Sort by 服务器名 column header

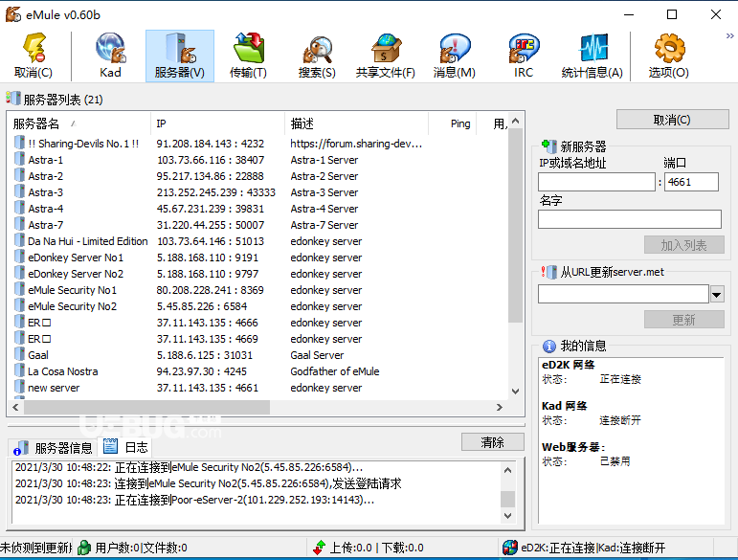pyautogui.click(x=79, y=123)
